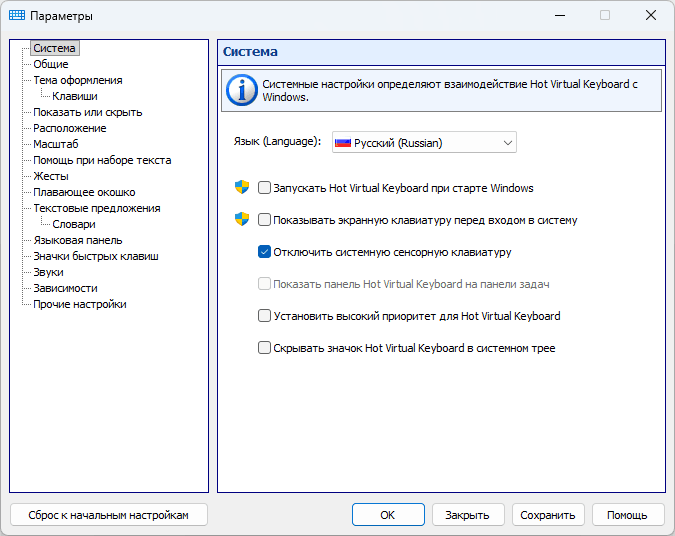The height and width of the screenshot is (536, 675).
Task: Open the Язык (Language) dropdown
Action: (x=424, y=143)
